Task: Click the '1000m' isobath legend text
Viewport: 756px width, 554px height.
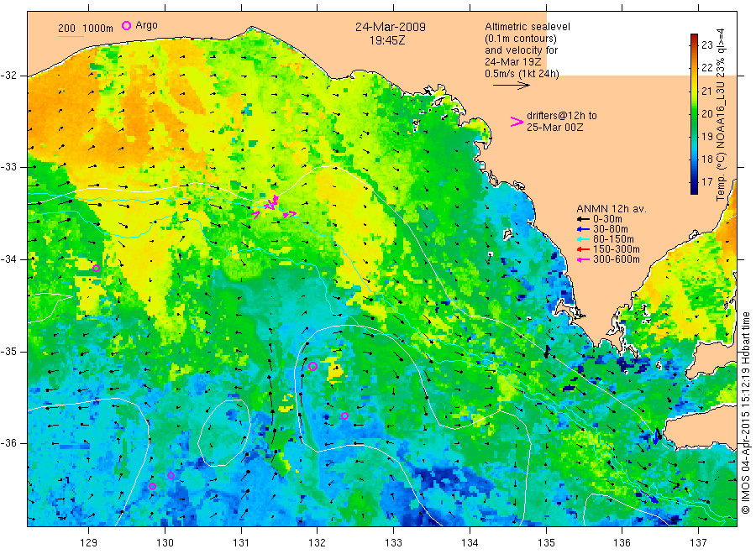Action: click(98, 29)
